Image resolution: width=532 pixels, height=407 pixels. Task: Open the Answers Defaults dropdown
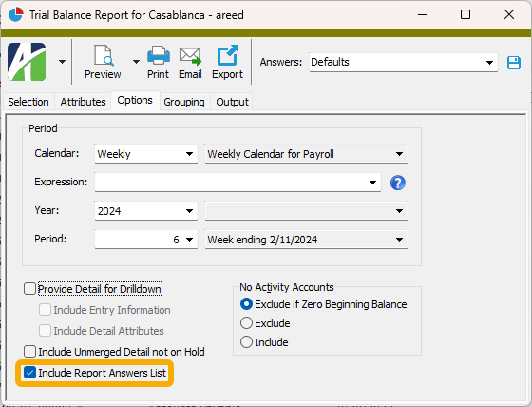[404, 62]
